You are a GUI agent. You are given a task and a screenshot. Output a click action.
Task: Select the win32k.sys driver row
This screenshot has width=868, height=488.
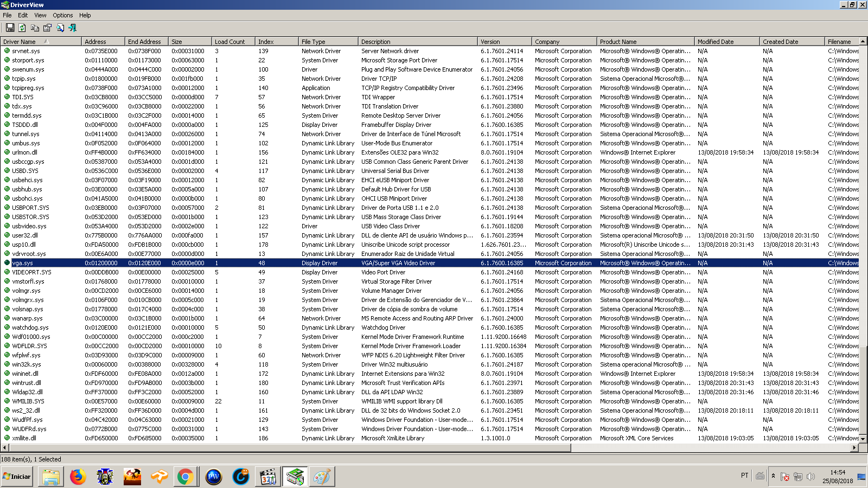click(26, 364)
